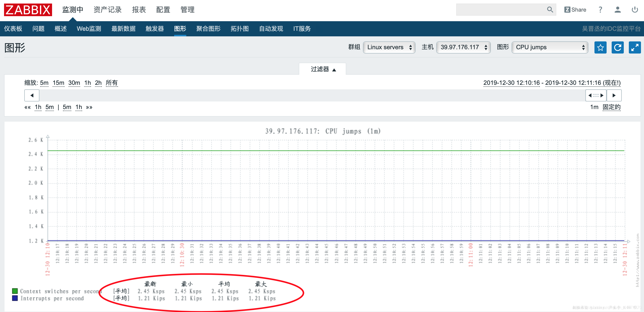This screenshot has height=312, width=644.
Task: Open the Zabbix Share link
Action: tap(575, 10)
